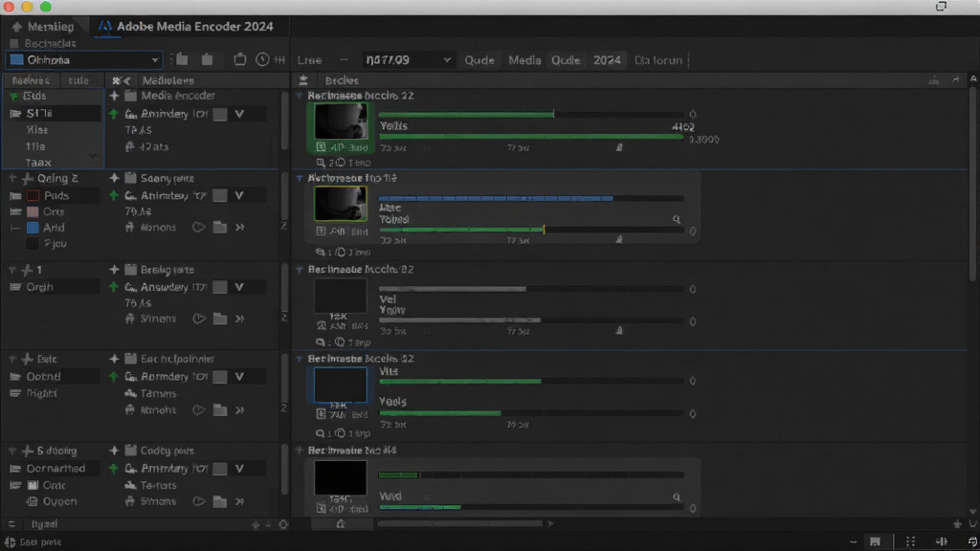Click the magnifier icon in the second queue item
Viewport: 980px width, 551px height.
point(677,219)
